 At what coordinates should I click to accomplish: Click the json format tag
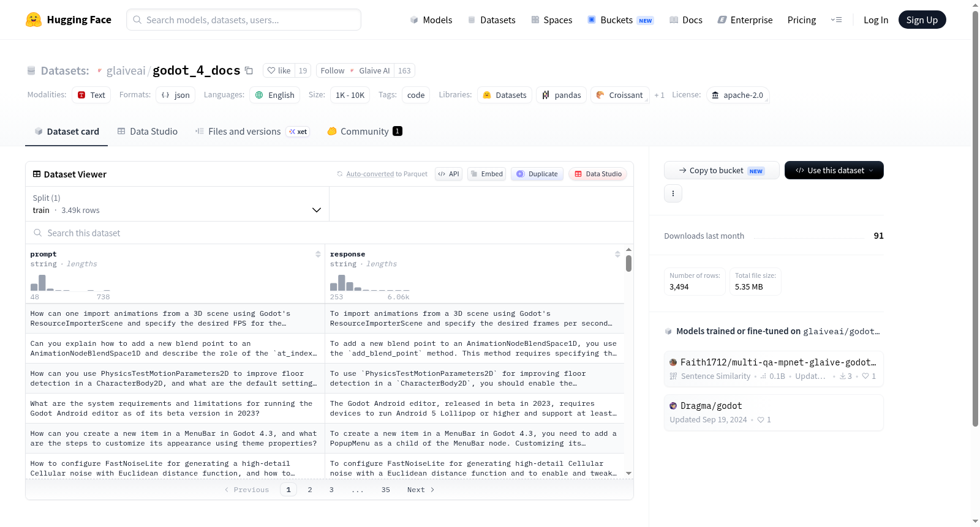pos(175,95)
